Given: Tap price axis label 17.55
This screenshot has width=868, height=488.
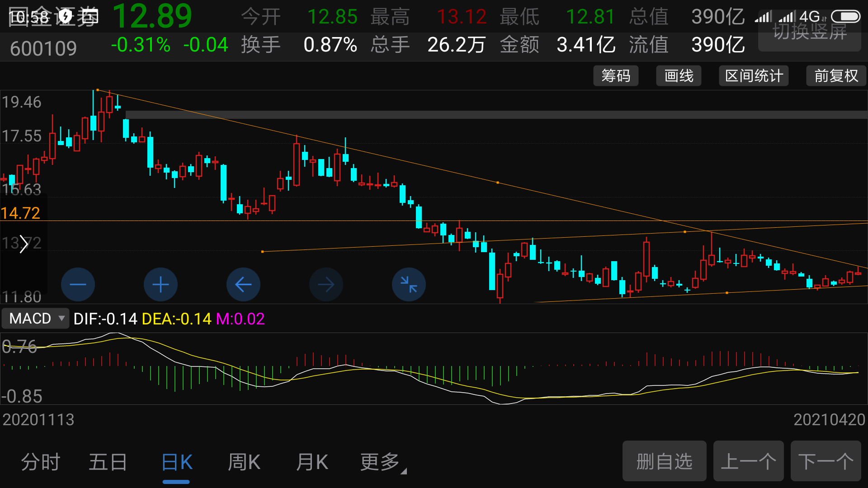Looking at the screenshot, I should pyautogui.click(x=22, y=136).
